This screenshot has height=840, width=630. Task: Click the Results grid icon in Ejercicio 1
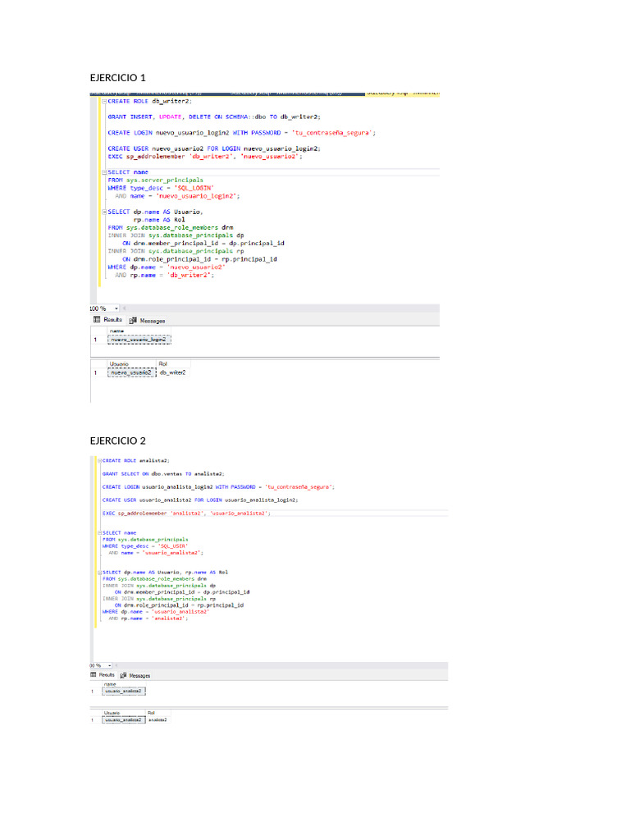click(97, 320)
